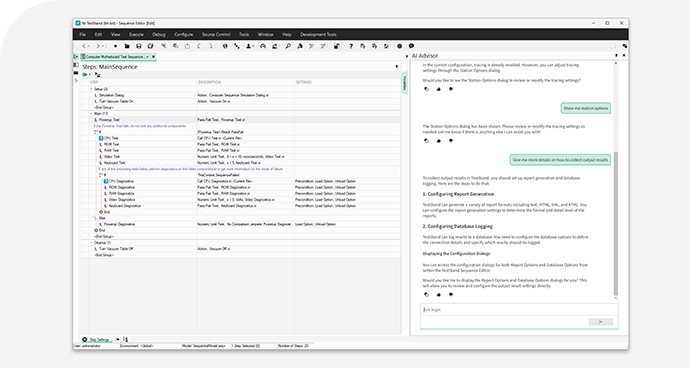This screenshot has height=368, width=690.
Task: Select the Turn Vacuum Table On step
Action: [114, 101]
